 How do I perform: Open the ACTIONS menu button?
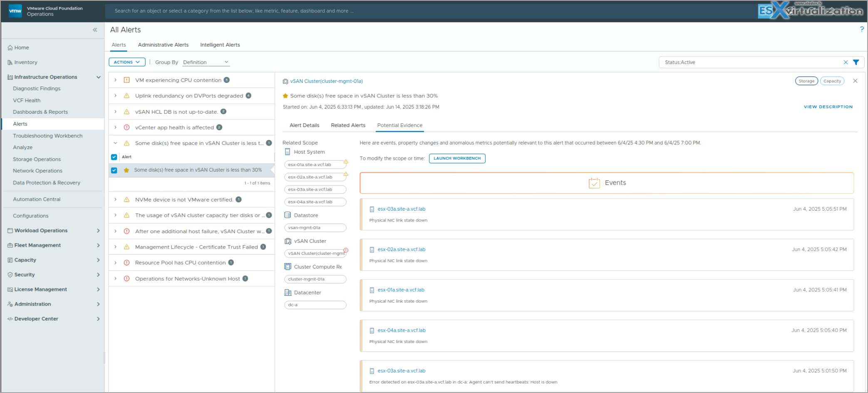point(127,62)
